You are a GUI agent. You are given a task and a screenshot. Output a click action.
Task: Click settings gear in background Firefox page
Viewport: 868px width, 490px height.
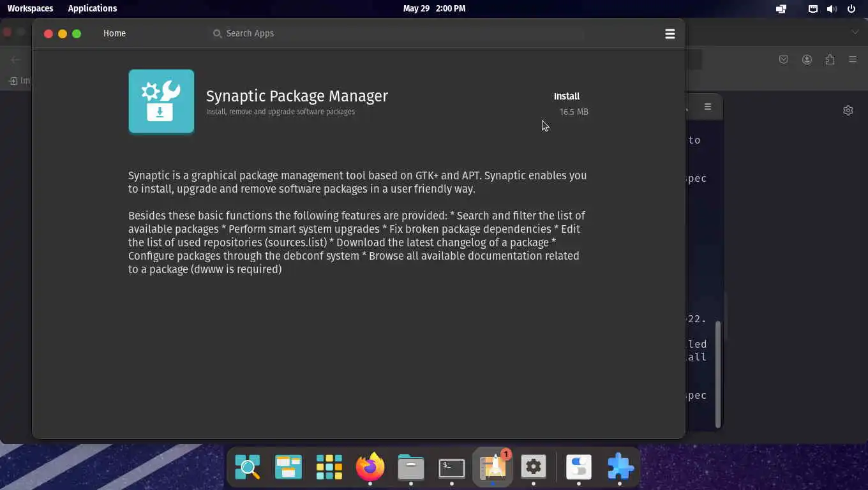point(848,110)
